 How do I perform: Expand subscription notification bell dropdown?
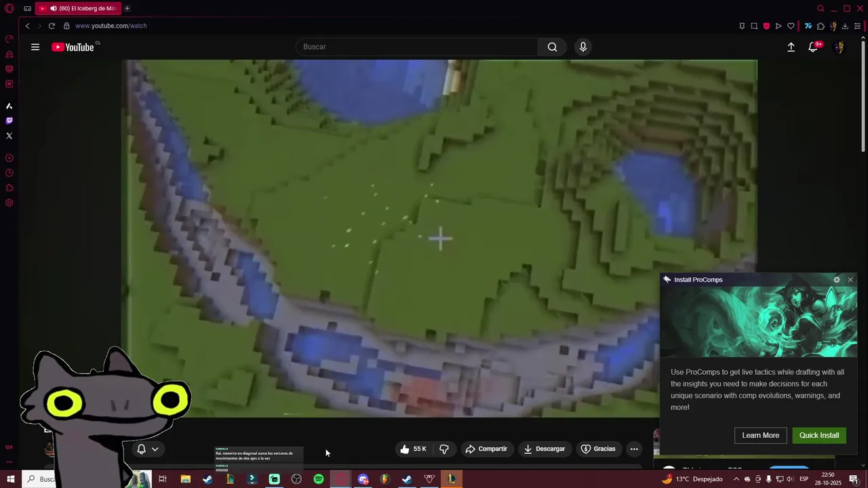click(147, 449)
